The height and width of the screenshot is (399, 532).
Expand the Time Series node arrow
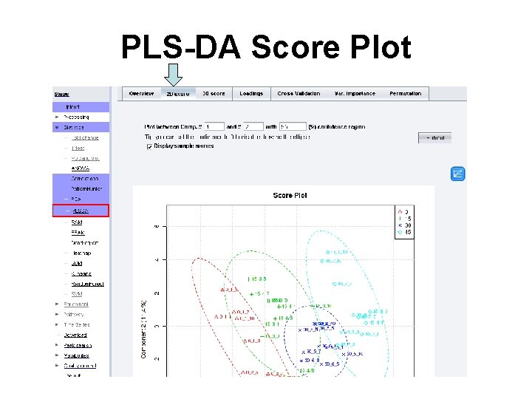click(57, 324)
